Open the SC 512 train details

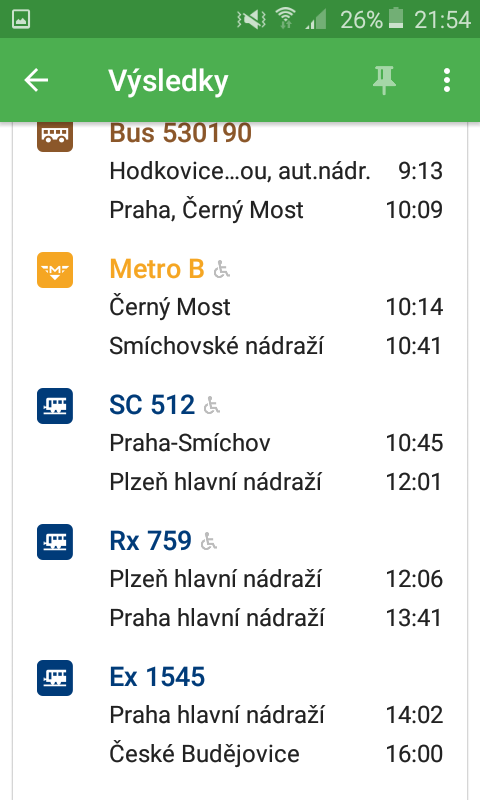click(152, 405)
